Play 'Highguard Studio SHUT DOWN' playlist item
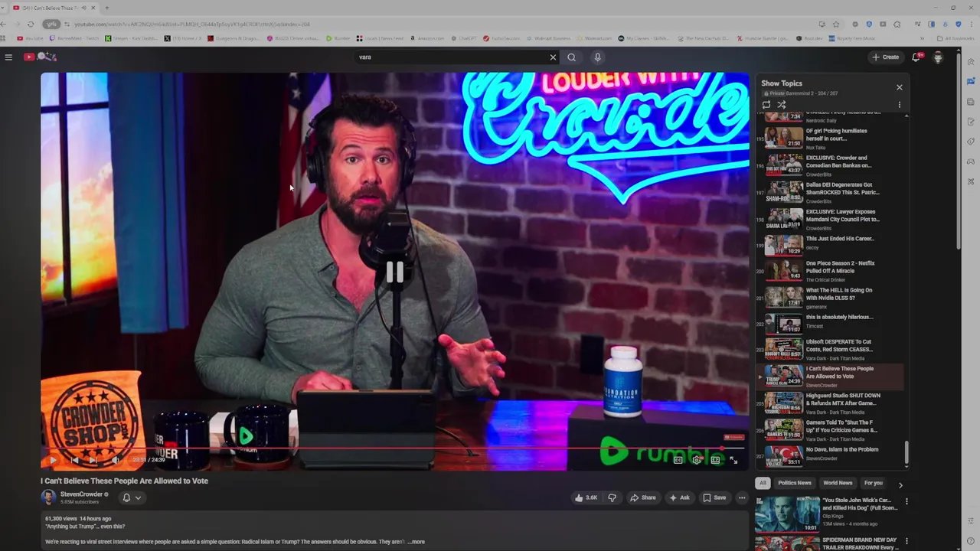 831,403
